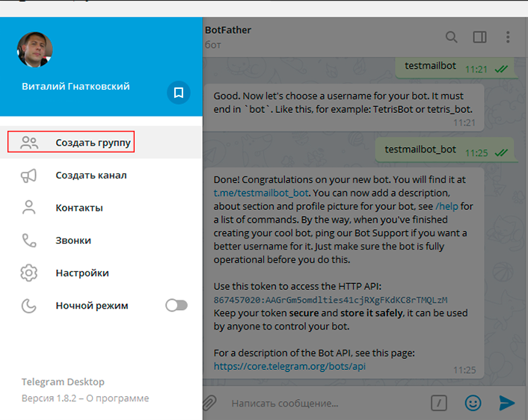Click the О программе link
528x420 pixels.
pyautogui.click(x=117, y=398)
